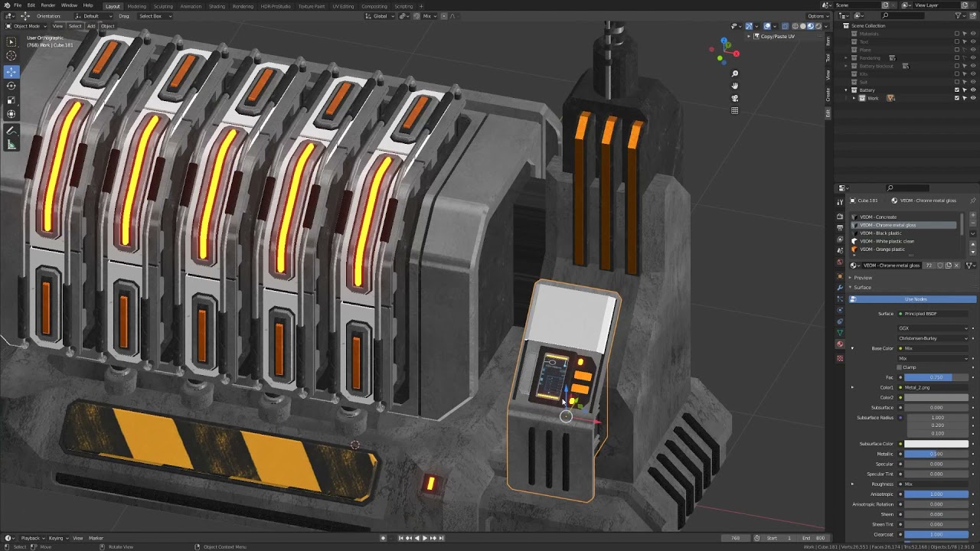Enable the Kits collection checkbox

tap(956, 74)
